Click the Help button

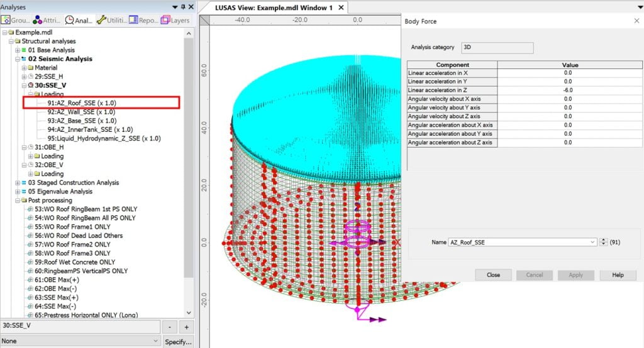pos(618,275)
